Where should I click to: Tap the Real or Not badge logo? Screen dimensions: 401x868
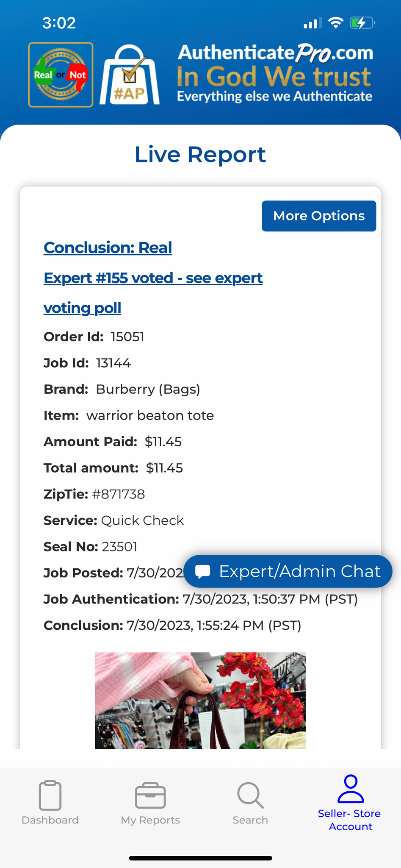click(61, 75)
